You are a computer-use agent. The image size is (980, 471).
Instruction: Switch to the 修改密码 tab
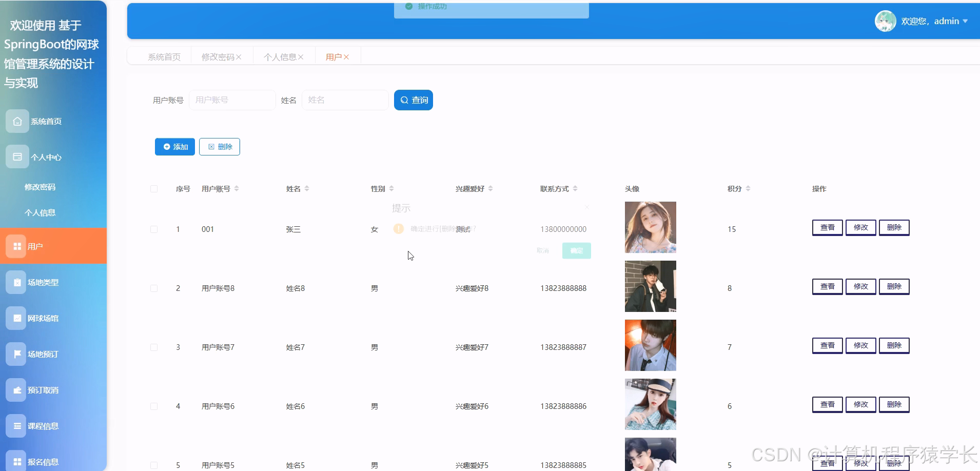coord(218,56)
